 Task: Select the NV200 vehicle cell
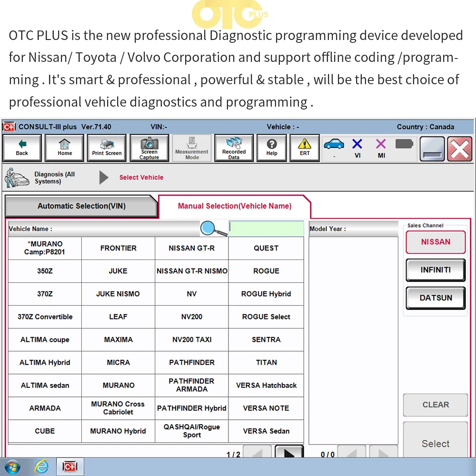click(191, 317)
